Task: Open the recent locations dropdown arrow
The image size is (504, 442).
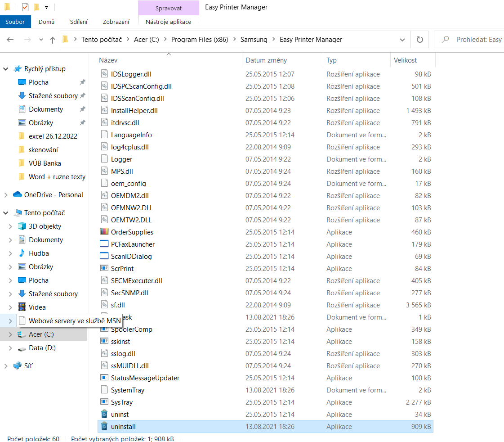Action: [x=41, y=40]
